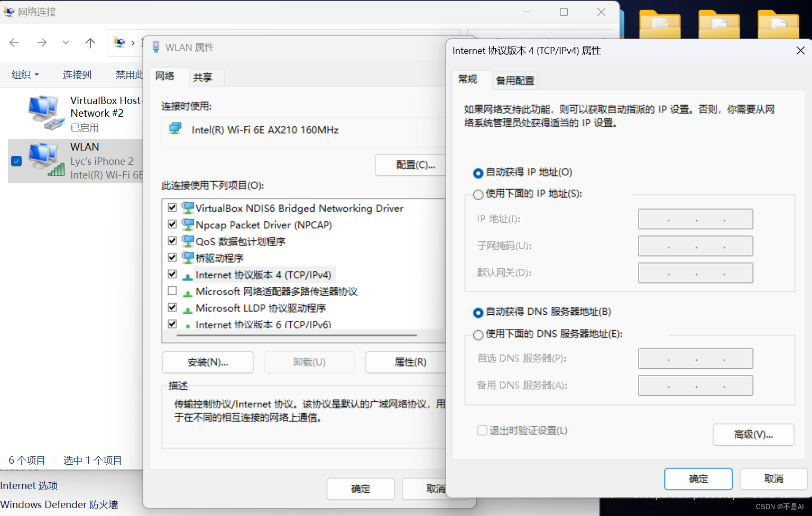Open the Internet 选项 link
This screenshot has width=812, height=516.
tap(29, 485)
